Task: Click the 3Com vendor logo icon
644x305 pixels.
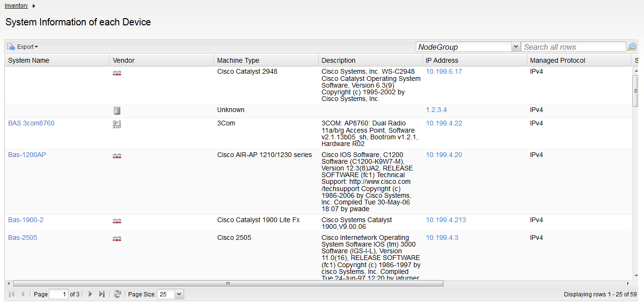Action: point(117,124)
